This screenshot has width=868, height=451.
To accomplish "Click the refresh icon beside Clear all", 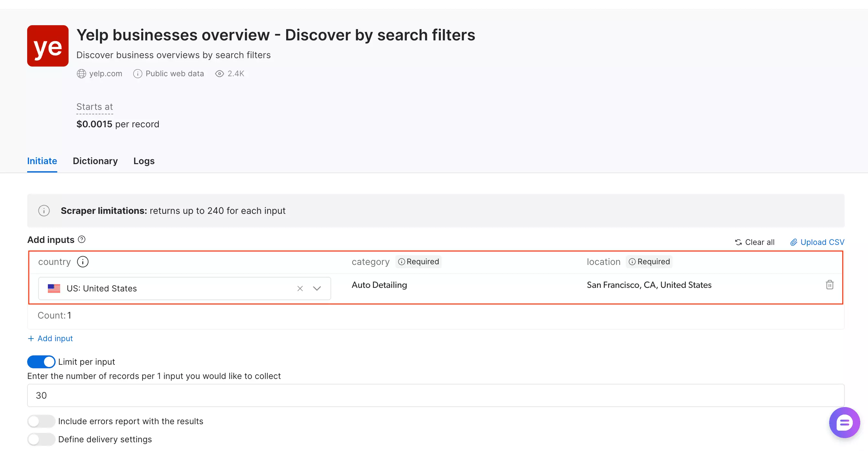I will point(738,242).
